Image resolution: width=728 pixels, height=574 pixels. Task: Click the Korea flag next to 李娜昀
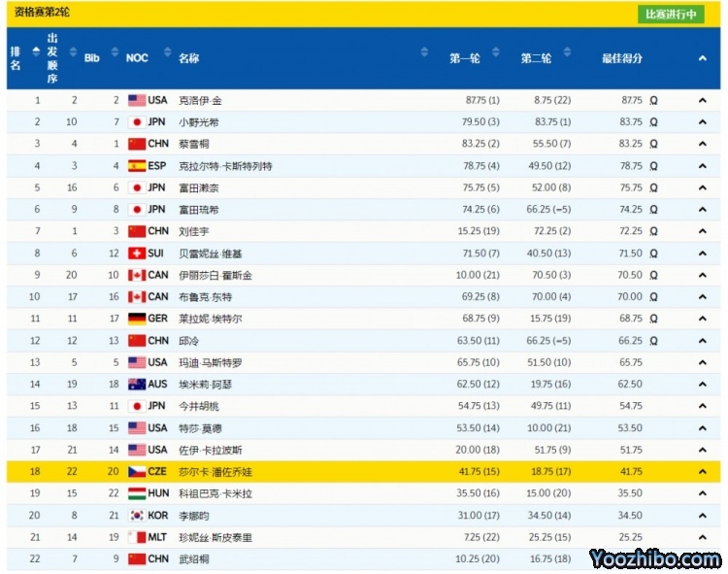pos(136,515)
